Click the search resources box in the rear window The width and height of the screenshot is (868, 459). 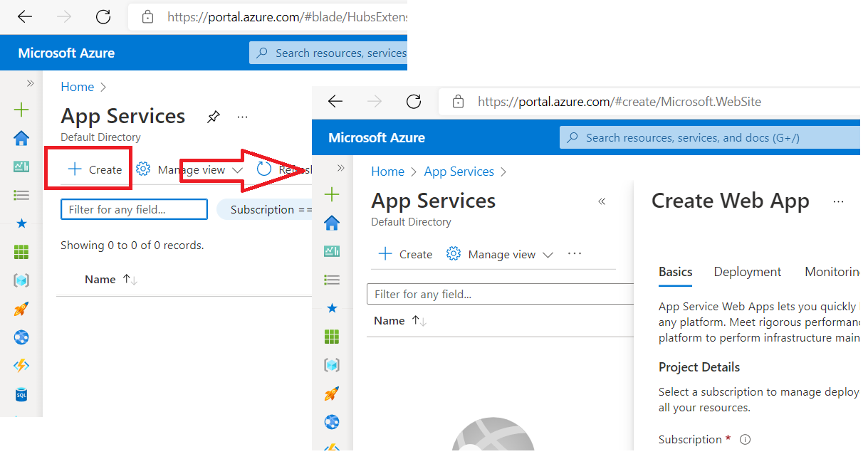coord(328,53)
